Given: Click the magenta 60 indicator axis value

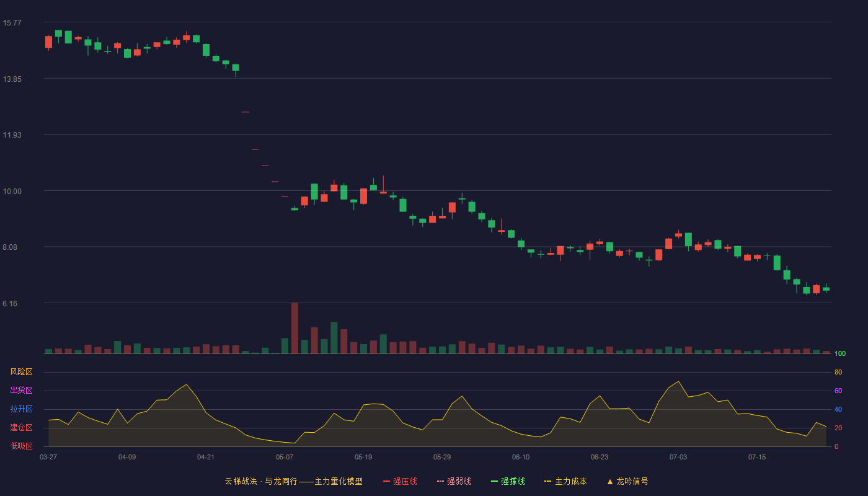Looking at the screenshot, I should [x=838, y=391].
